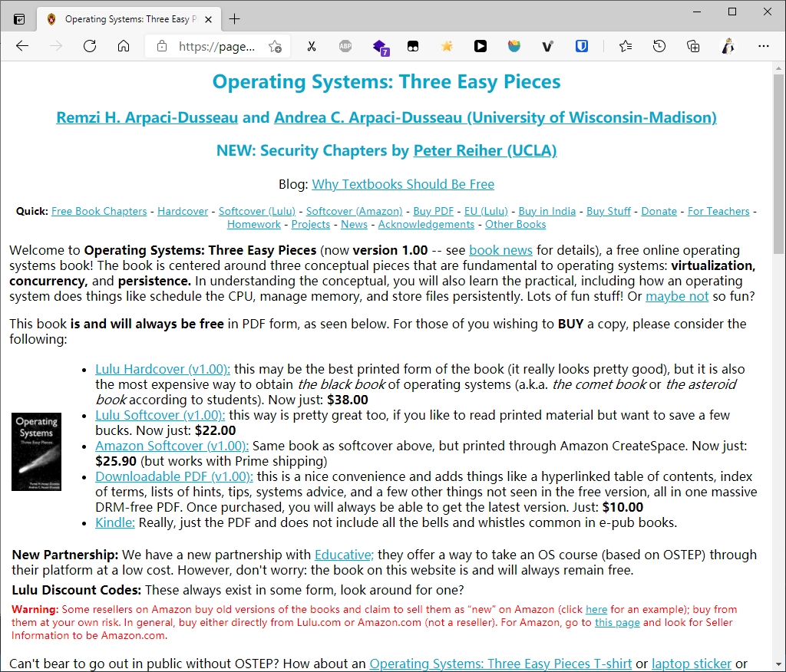Select the Operating Systems: Three Easy Pieces tab
Image resolution: width=786 pixels, height=672 pixels.
pos(130,19)
